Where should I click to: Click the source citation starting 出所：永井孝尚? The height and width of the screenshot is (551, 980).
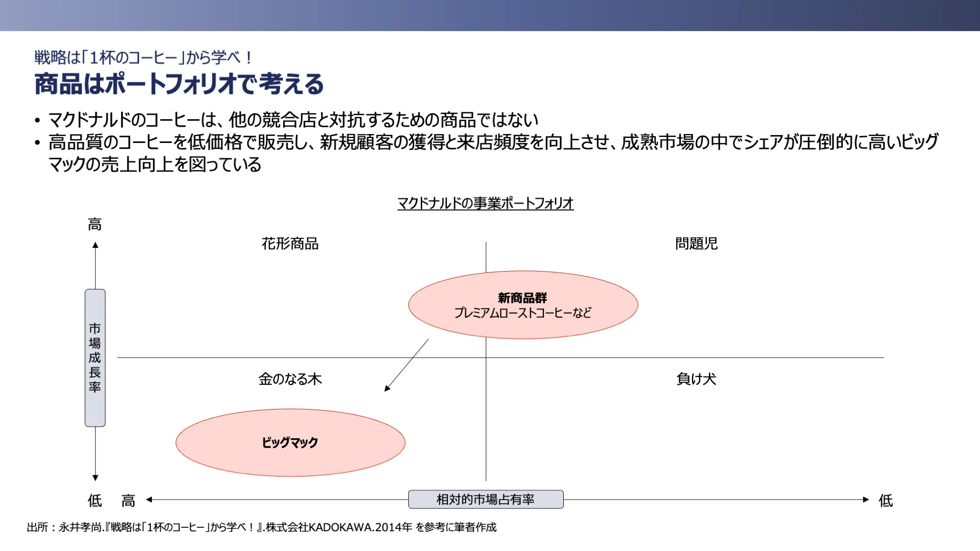pos(261,527)
